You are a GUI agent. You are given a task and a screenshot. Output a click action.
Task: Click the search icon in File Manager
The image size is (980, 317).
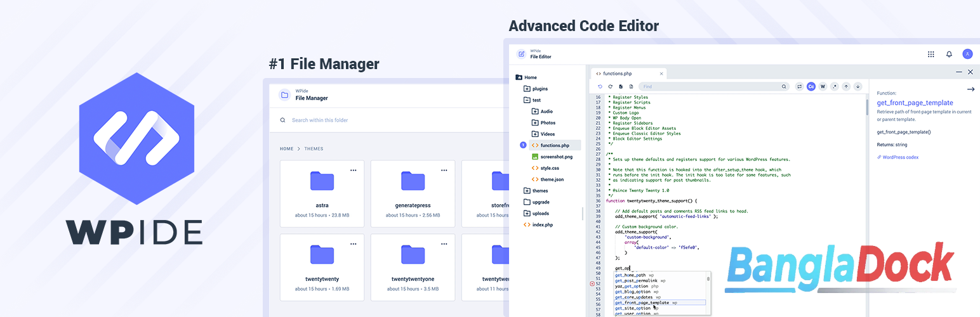pos(283,120)
